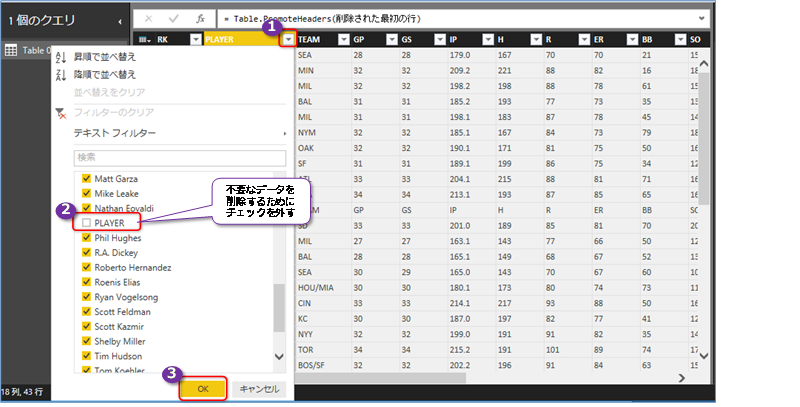Screen dimensions: 800x407
Task: Uncheck Scott Kazmir checkbox
Action: 86,326
